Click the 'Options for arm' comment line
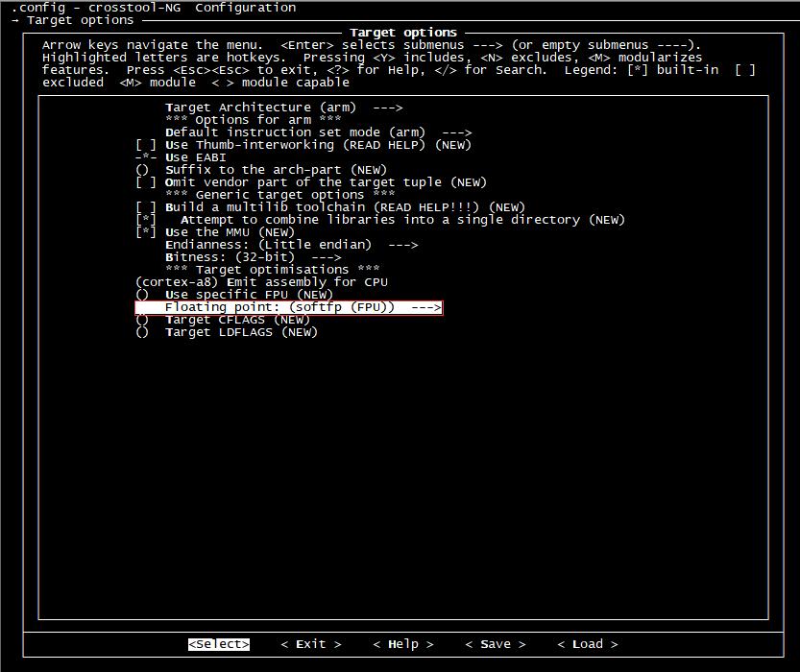The height and width of the screenshot is (672, 800). pyautogui.click(x=254, y=120)
